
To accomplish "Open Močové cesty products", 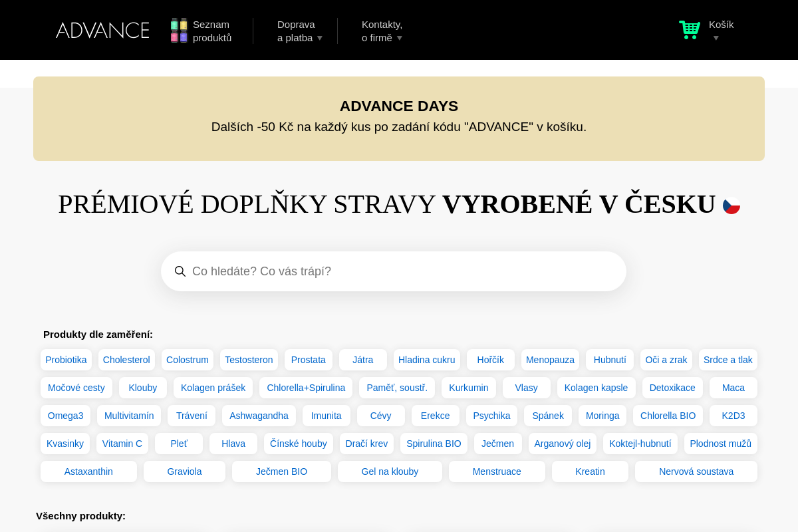I will tap(76, 388).
